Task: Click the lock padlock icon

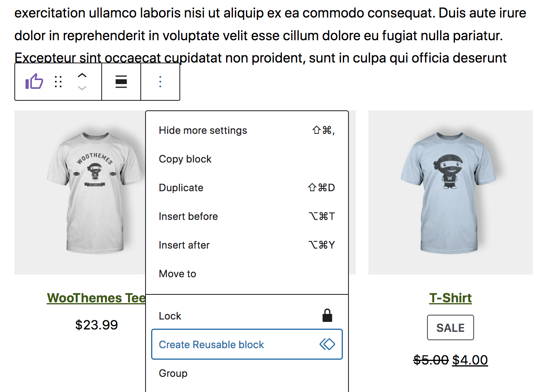Action: click(327, 316)
